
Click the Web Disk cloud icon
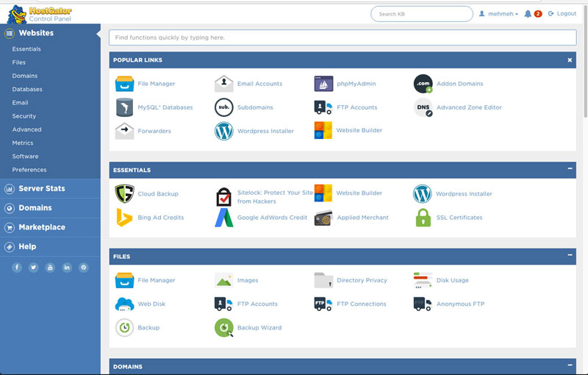[124, 304]
